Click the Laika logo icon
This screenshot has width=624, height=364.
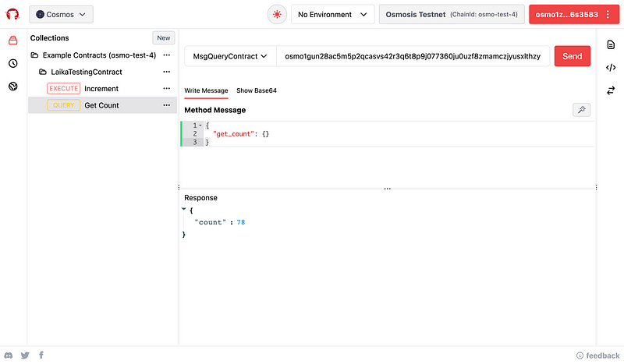pos(12,14)
